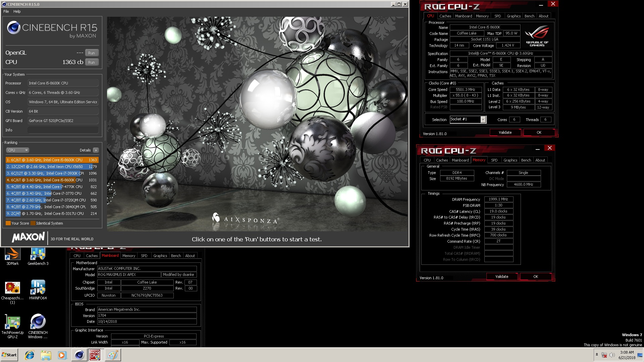Open Graphics tab in top CPU-Z window
The width and height of the screenshot is (644, 362).
click(514, 16)
